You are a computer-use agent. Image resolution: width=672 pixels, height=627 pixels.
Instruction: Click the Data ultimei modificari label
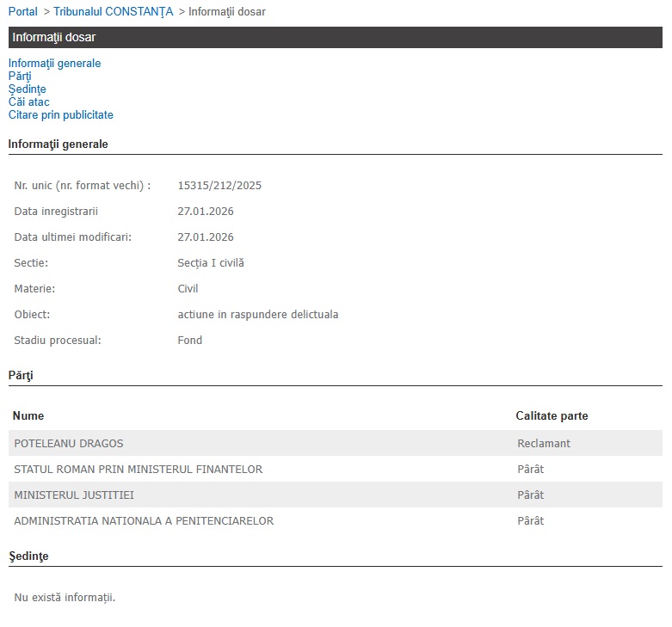[72, 237]
